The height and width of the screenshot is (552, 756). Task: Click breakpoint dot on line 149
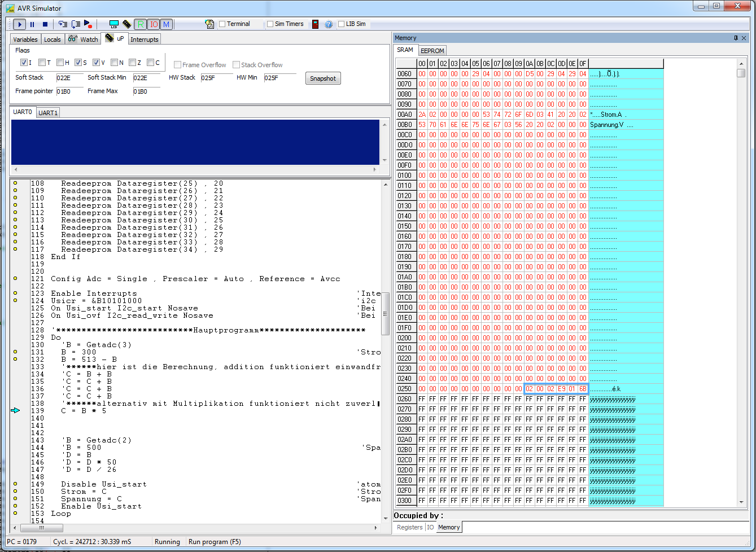click(x=15, y=484)
